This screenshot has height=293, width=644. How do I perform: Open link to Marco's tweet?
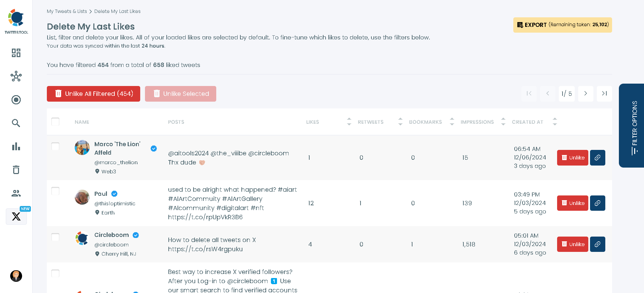[x=597, y=158]
